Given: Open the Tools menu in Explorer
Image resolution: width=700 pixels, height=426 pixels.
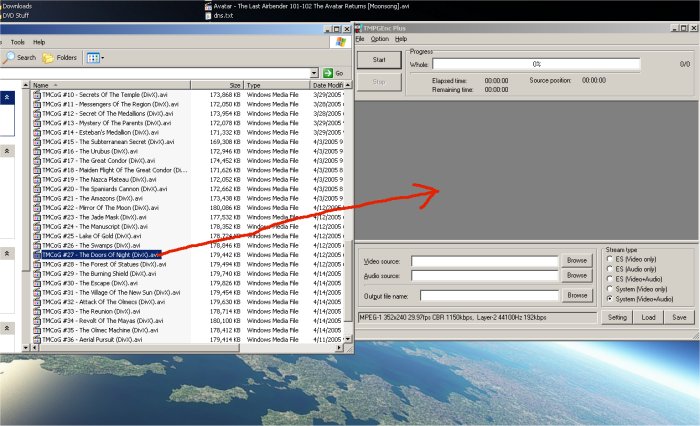Looking at the screenshot, I should 17,42.
